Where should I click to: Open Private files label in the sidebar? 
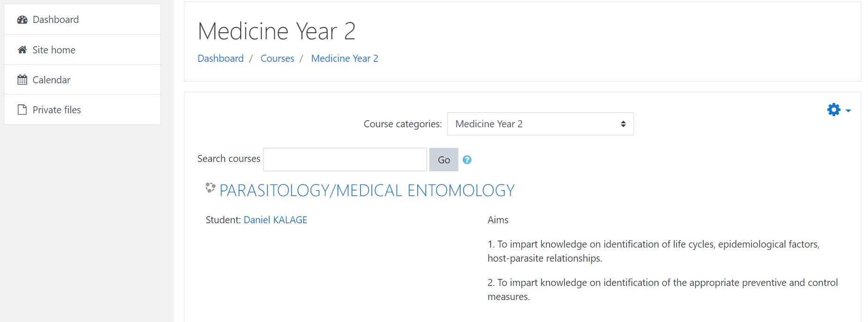point(57,110)
